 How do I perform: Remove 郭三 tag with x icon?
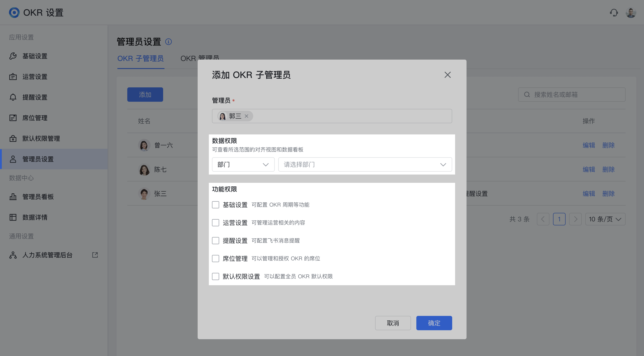[246, 116]
